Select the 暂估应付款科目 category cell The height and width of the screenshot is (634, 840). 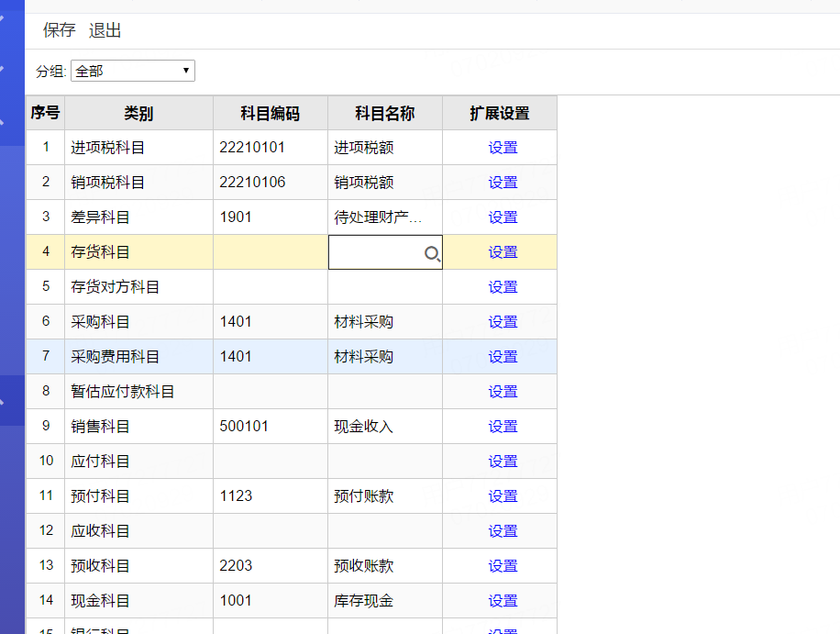(x=138, y=391)
